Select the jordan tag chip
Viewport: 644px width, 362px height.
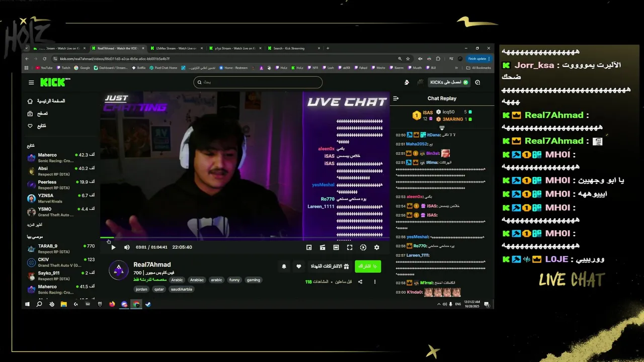[x=141, y=289]
